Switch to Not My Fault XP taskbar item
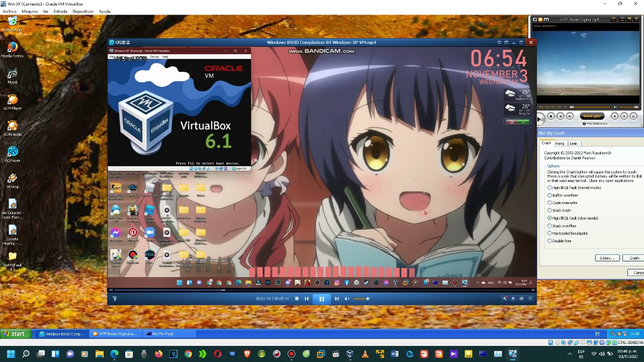The width and height of the screenshot is (644, 362). pos(169,334)
